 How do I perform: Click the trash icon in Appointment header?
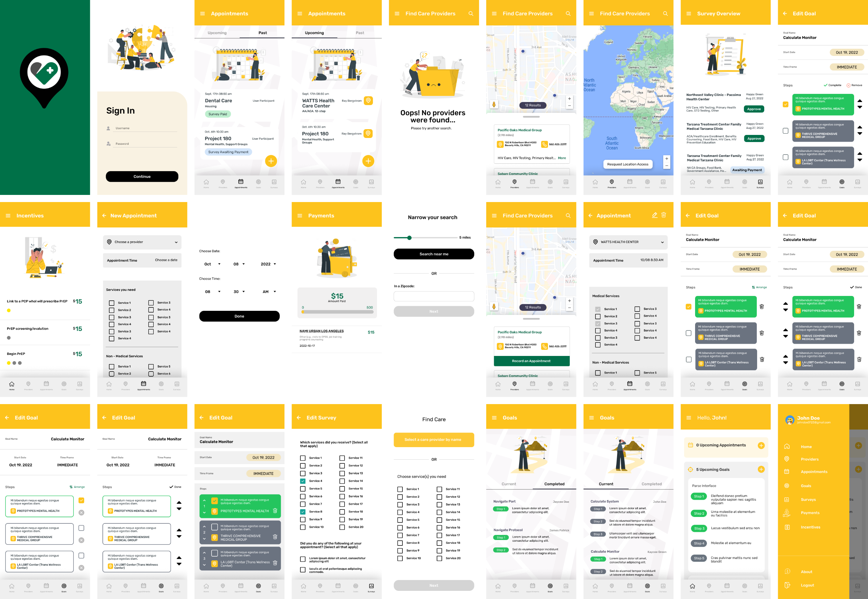664,215
